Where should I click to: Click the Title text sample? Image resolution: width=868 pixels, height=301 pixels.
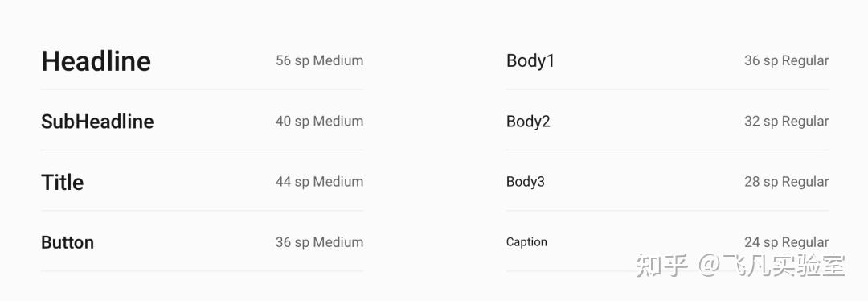(63, 182)
